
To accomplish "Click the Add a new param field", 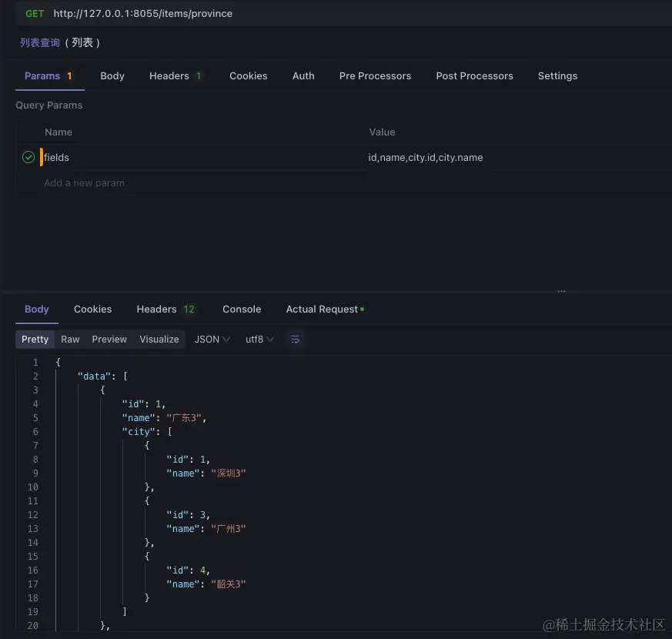I will click(x=85, y=183).
